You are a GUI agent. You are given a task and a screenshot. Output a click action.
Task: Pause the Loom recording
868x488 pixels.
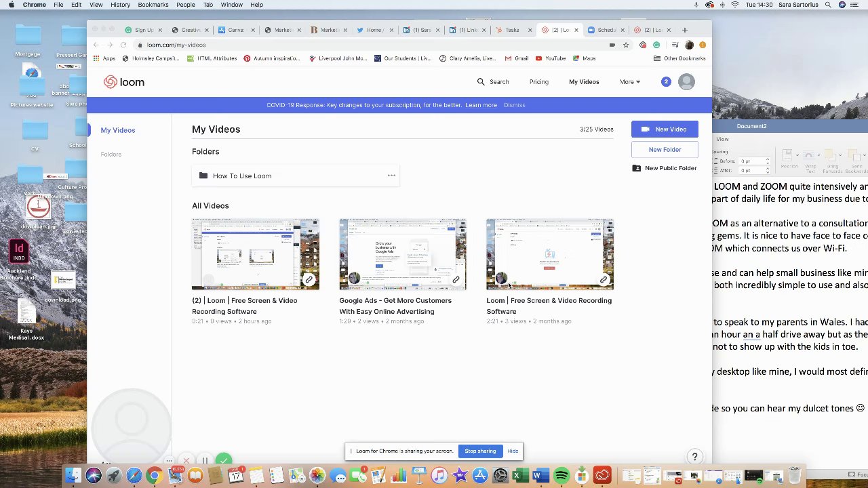click(205, 461)
